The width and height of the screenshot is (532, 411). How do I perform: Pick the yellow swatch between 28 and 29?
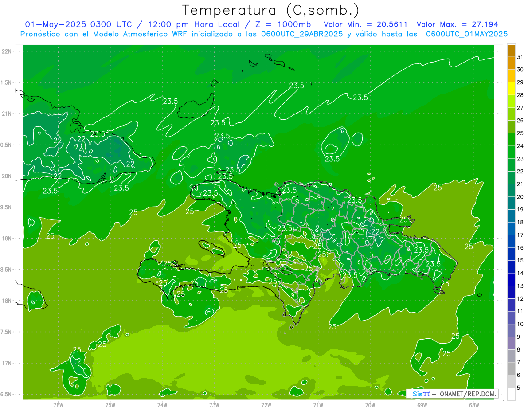512,89
